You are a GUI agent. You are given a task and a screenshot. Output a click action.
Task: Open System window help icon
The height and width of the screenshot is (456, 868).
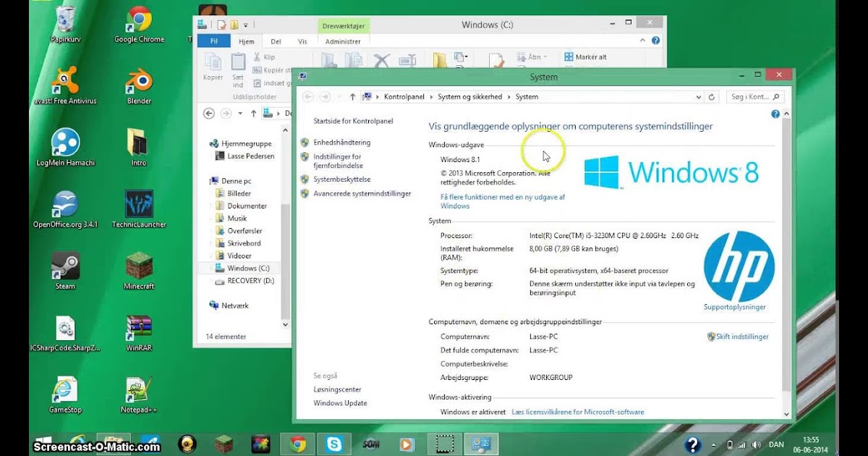775,114
